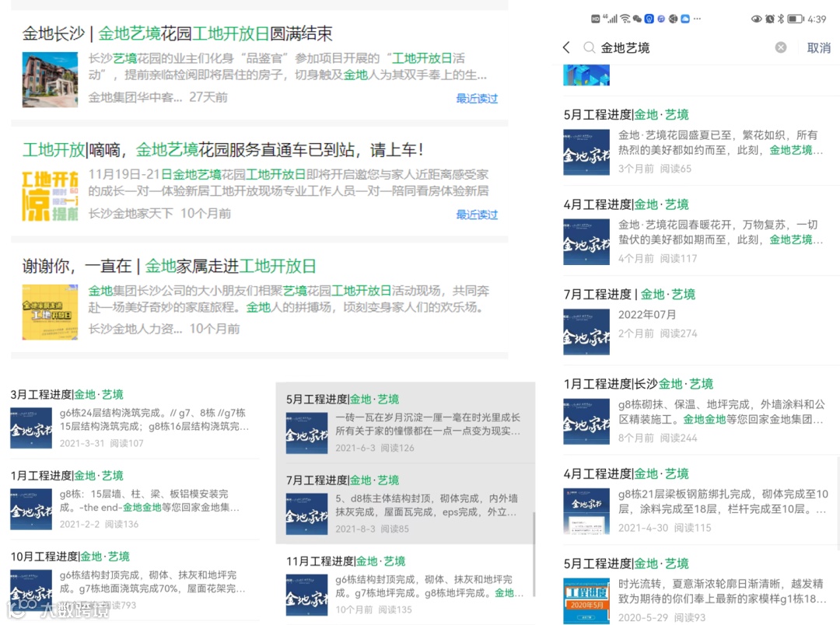Tap the 4:39 clock in the status bar

(817, 19)
